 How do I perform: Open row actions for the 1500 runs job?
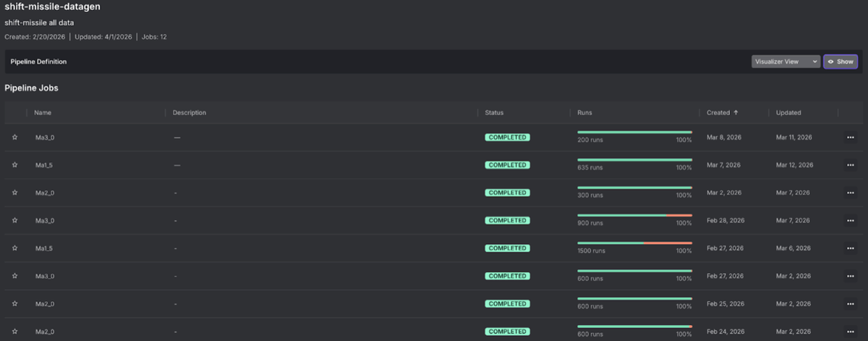850,248
